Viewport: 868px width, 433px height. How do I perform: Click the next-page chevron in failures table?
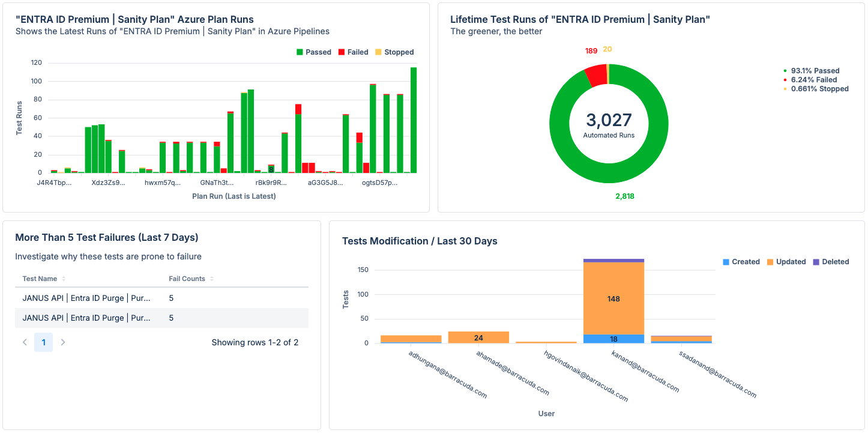pyautogui.click(x=62, y=342)
